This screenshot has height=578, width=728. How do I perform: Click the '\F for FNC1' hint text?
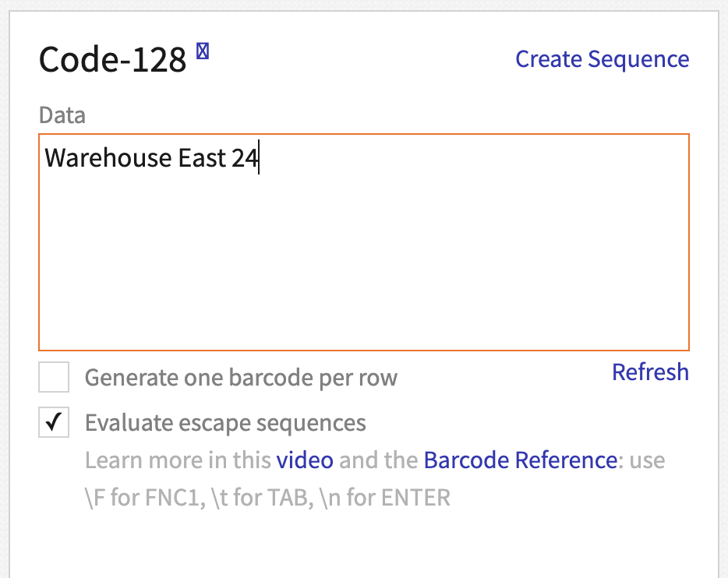coord(143,497)
